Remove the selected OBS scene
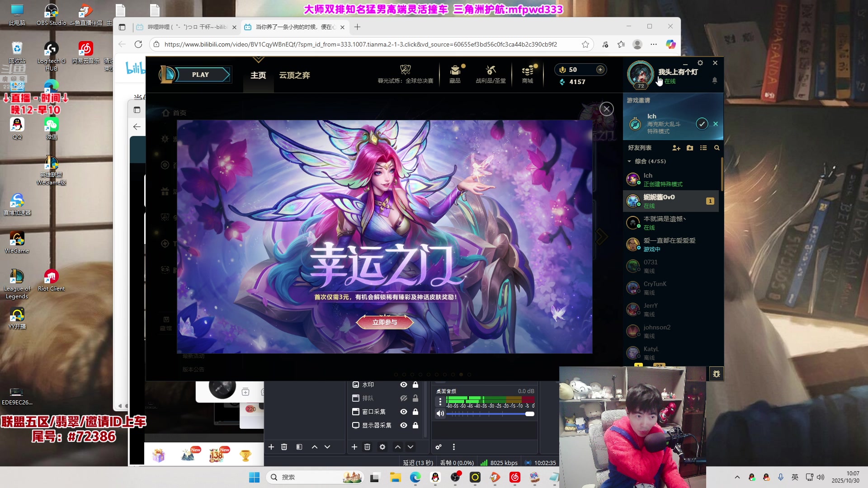Image resolution: width=868 pixels, height=488 pixels. [284, 447]
